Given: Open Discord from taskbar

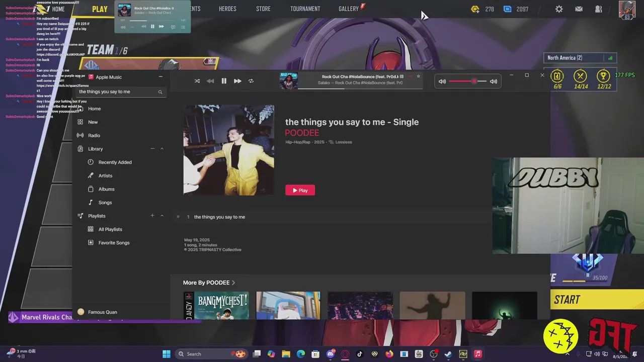Looking at the screenshot, I should [331, 354].
